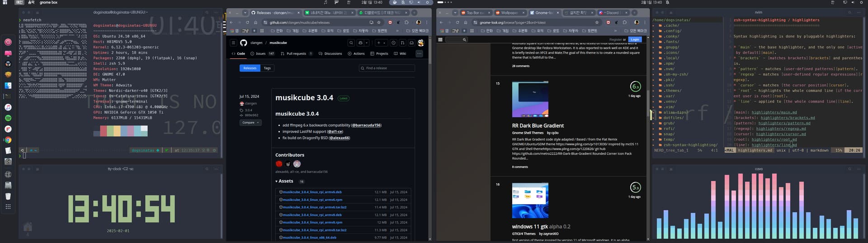
Task: Open the windows 11 gtk theme thumbnail
Action: coord(530,200)
